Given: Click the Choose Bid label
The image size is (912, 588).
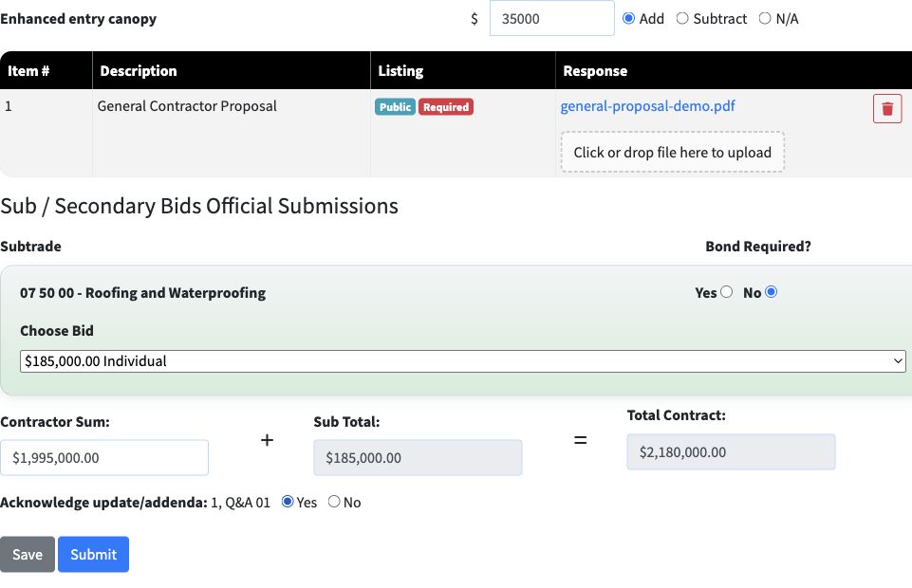Looking at the screenshot, I should coord(56,331).
